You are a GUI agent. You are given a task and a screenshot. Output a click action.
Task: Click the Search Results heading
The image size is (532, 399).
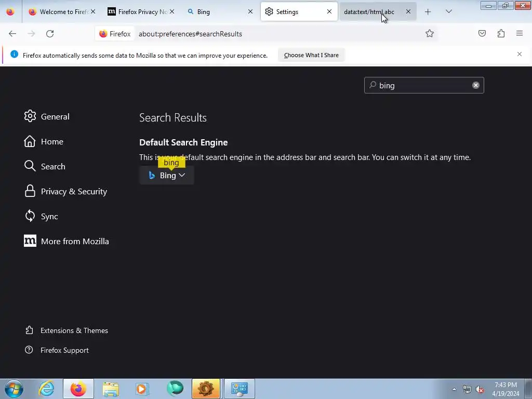pos(173,118)
